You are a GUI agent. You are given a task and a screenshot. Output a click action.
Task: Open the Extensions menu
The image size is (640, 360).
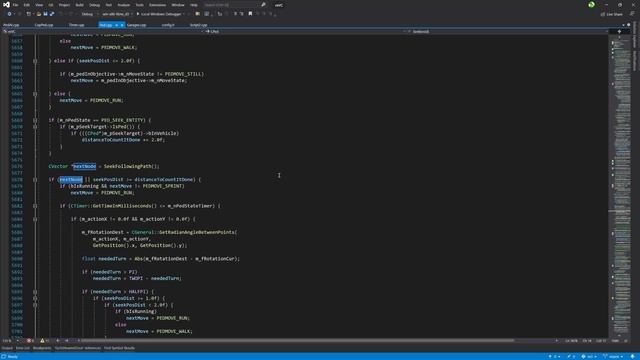tap(157, 5)
